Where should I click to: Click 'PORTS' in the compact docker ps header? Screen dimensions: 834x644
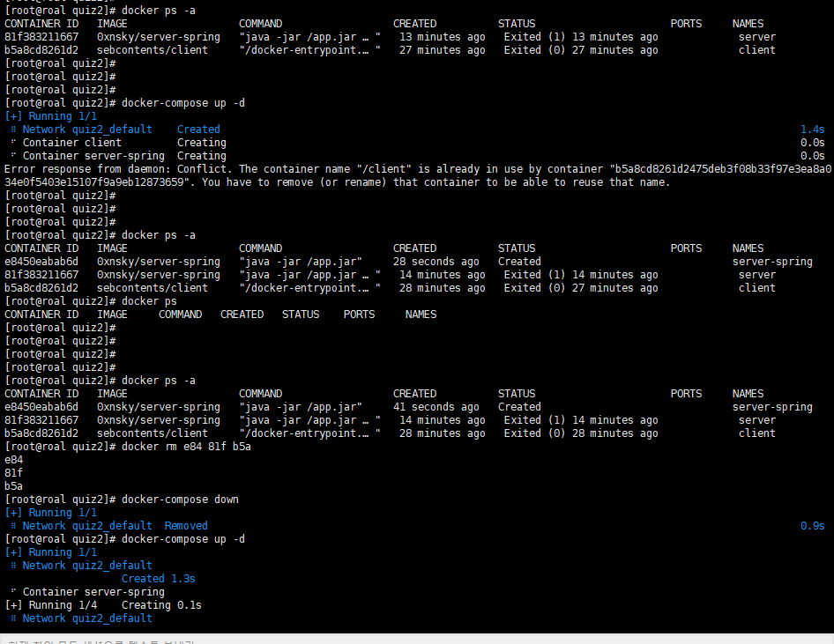359,315
